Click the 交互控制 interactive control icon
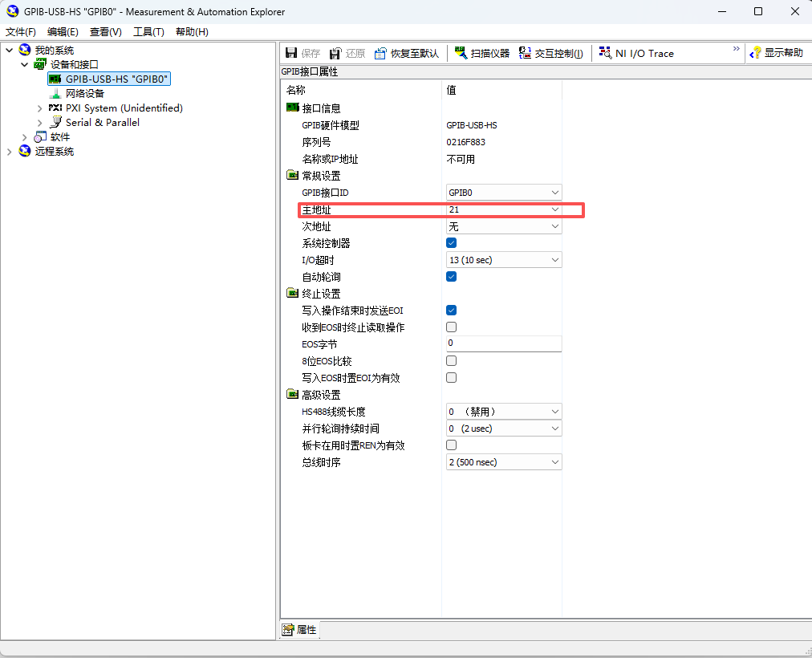Viewport: 812px width, 658px height. pos(525,53)
